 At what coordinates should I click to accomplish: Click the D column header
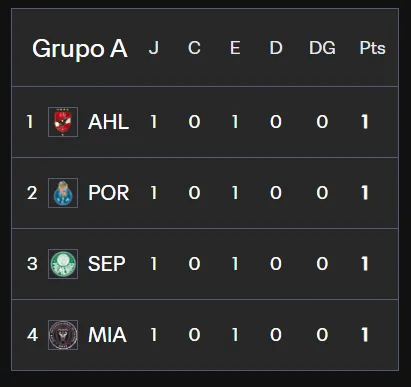point(276,48)
